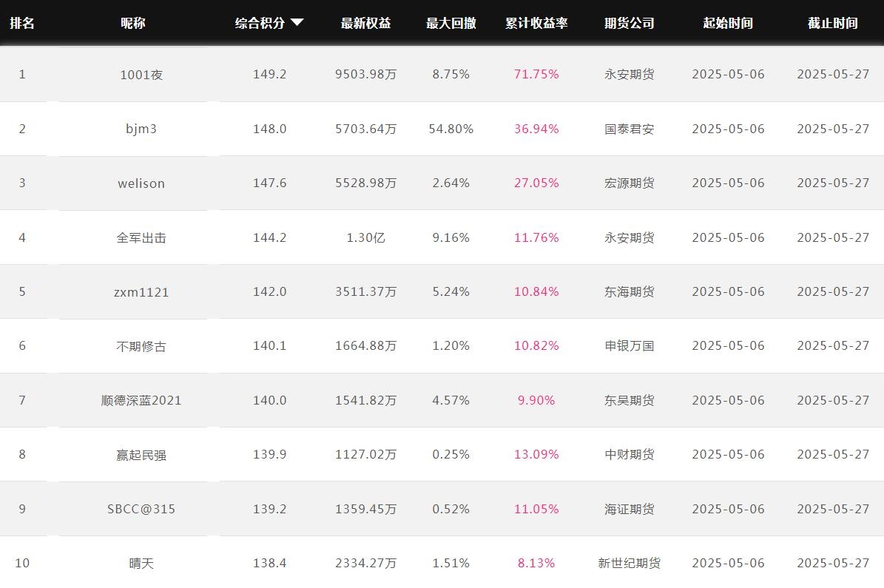Select futures company 宏源期货
The height and width of the screenshot is (588, 884).
(630, 183)
